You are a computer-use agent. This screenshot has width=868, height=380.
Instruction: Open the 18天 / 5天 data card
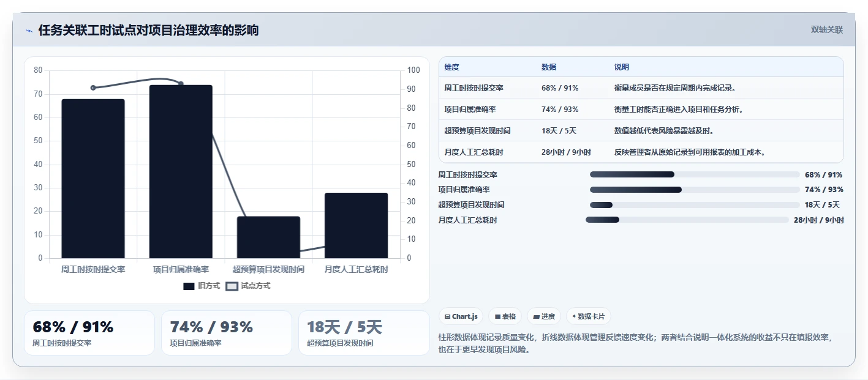pyautogui.click(x=364, y=333)
